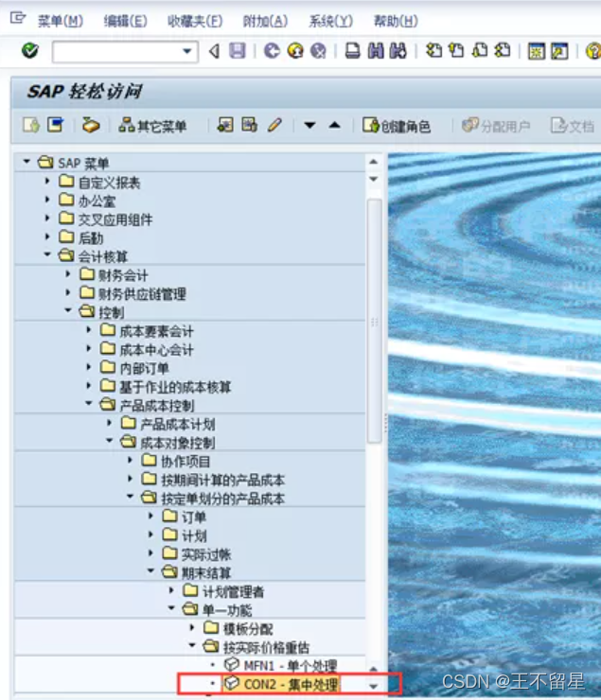Screen dimensions: 601x700
Task: Open the 帮助(H) menu
Action: (x=396, y=21)
